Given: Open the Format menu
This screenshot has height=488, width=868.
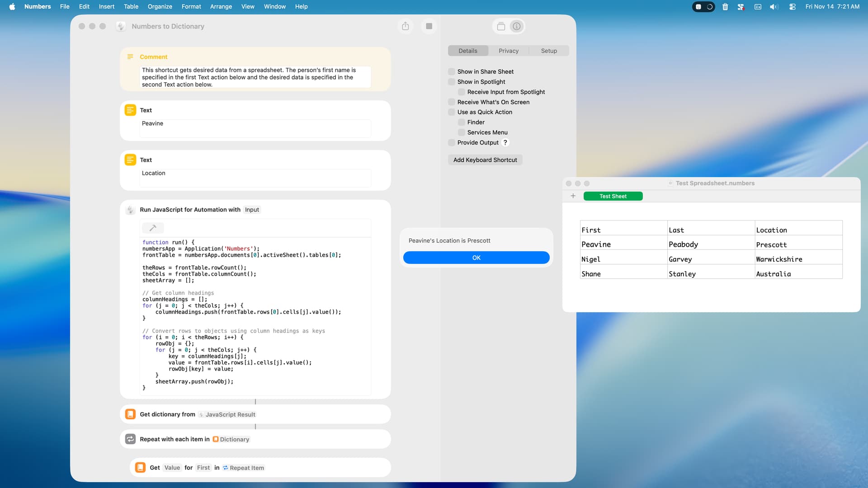Looking at the screenshot, I should coord(191,7).
